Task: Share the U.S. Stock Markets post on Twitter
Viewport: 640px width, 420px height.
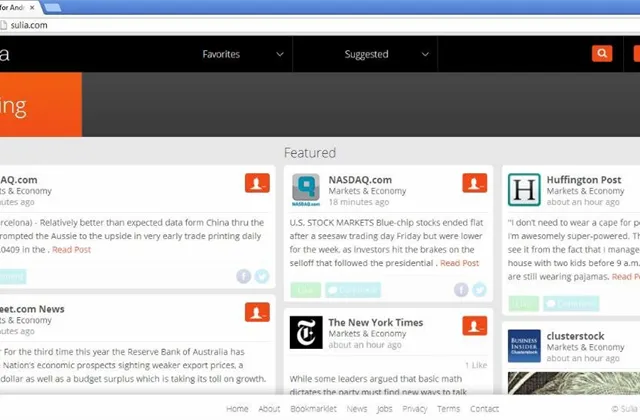Action: pos(480,290)
